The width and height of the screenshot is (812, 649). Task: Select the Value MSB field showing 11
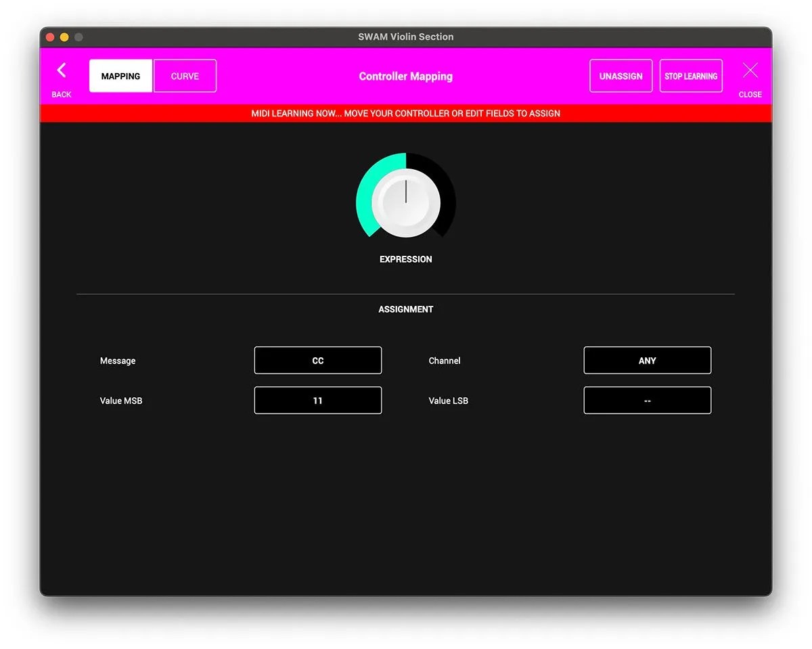tap(318, 400)
